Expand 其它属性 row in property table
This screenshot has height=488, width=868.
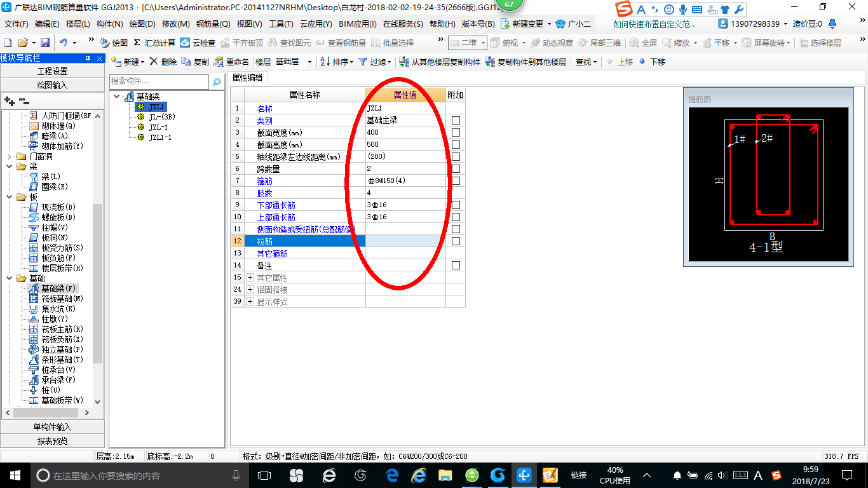coord(250,278)
